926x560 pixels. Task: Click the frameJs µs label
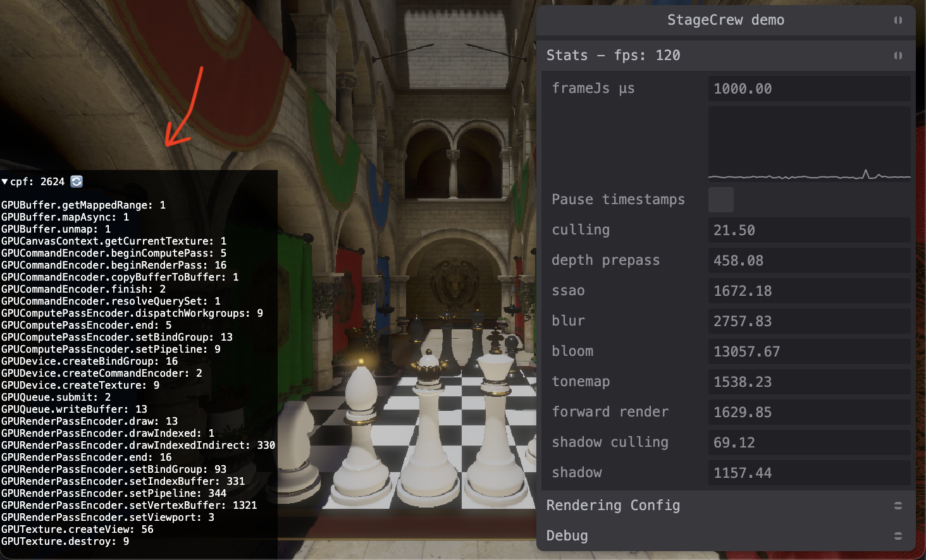click(593, 88)
